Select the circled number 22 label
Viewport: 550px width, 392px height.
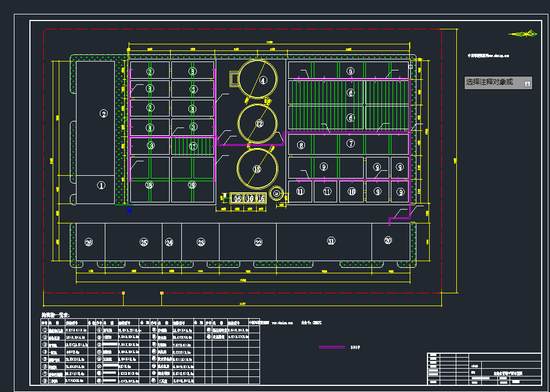pos(258,242)
